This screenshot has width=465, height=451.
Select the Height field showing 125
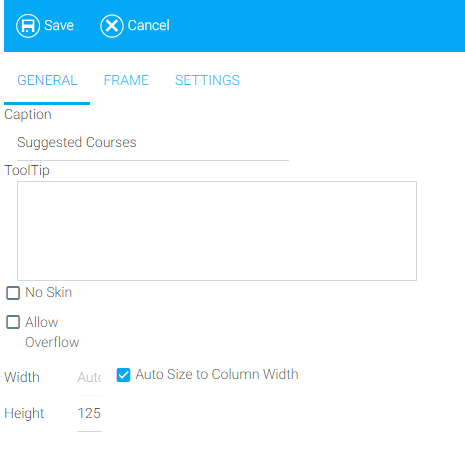tap(89, 414)
